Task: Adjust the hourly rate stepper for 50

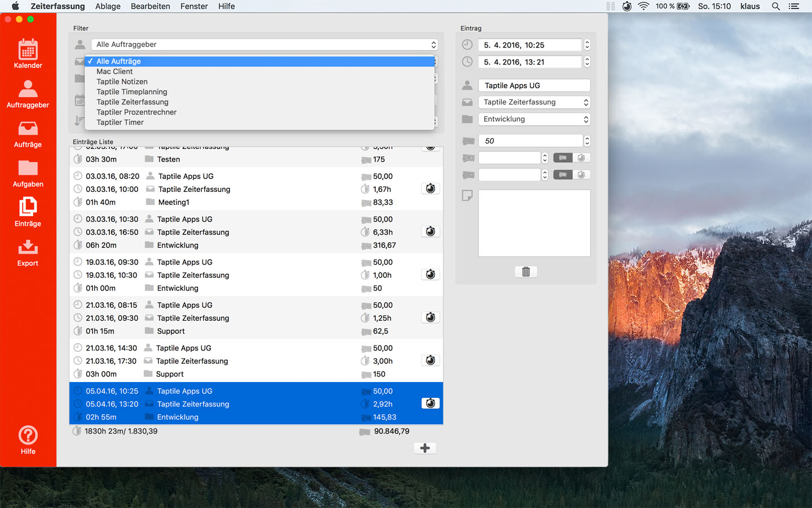Action: click(x=587, y=141)
